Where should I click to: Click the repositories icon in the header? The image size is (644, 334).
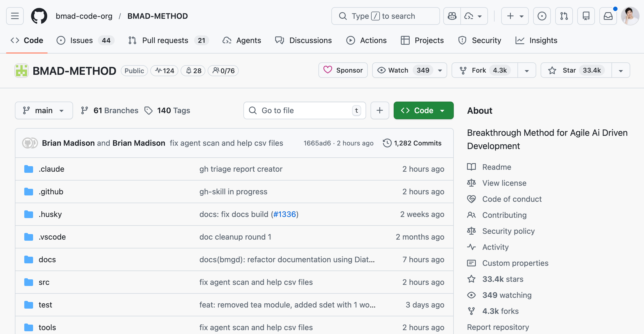tap(586, 16)
